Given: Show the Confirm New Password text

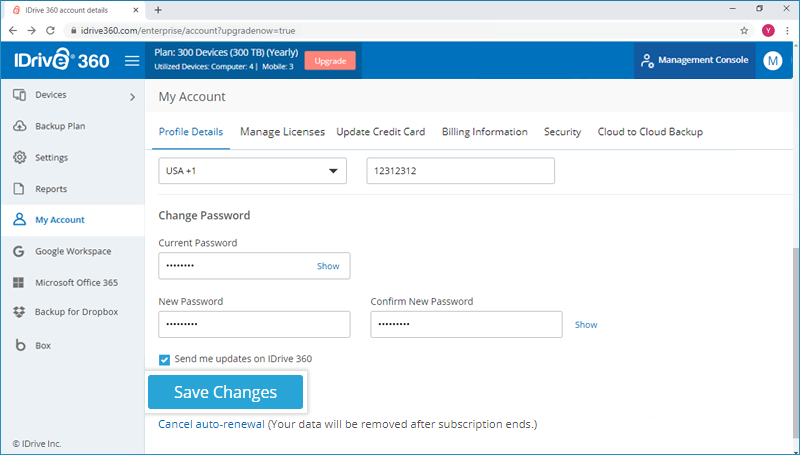Looking at the screenshot, I should point(586,325).
